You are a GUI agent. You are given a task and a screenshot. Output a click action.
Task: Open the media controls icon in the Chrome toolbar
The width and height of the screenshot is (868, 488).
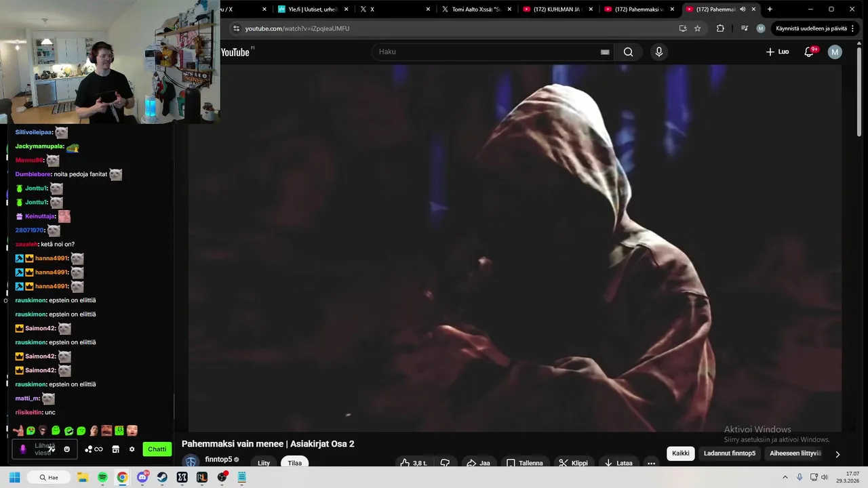744,28
